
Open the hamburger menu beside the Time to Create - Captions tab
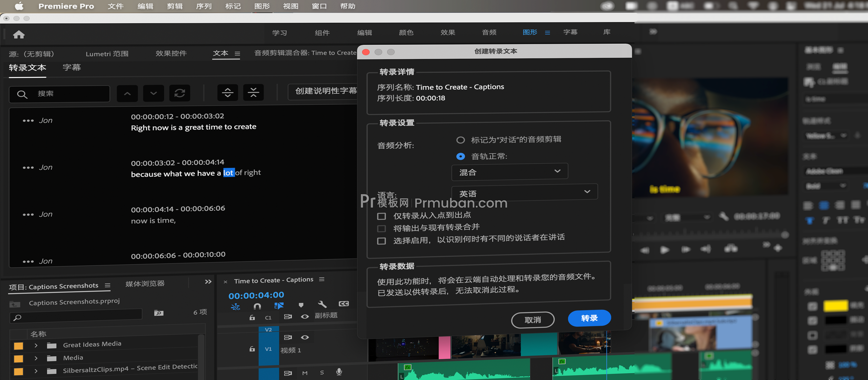point(322,279)
